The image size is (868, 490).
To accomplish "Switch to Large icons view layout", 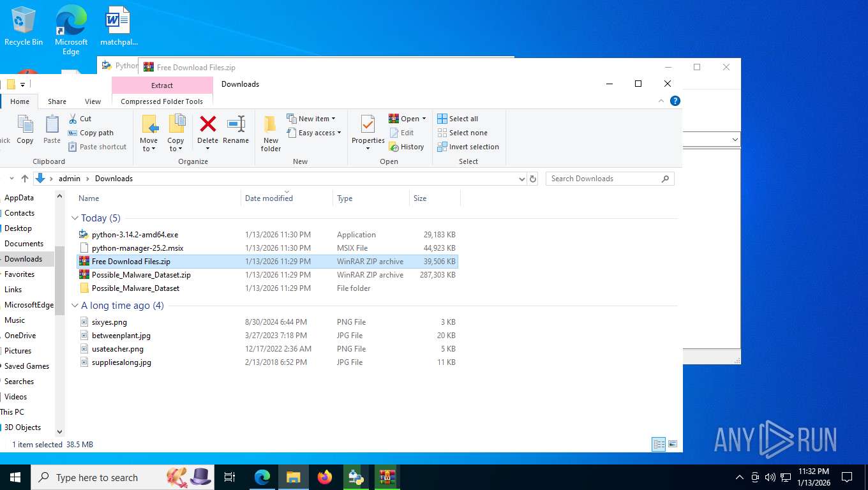I will coord(672,444).
